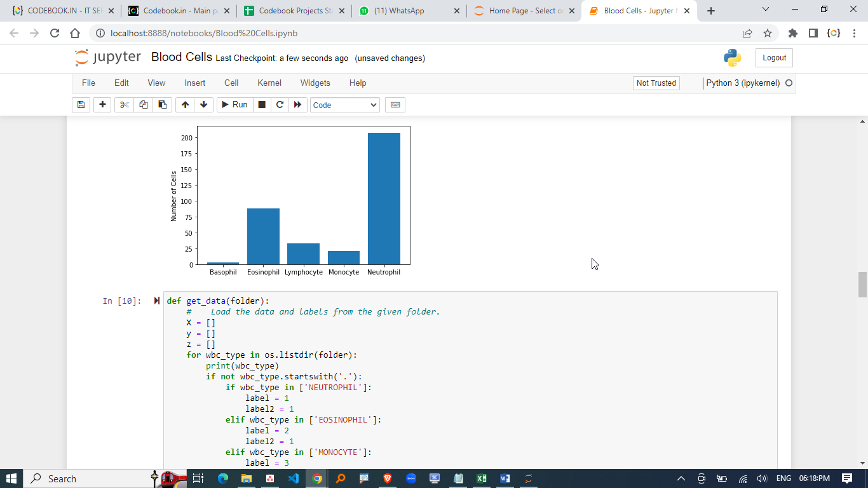Click the Python logo icon
Viewport: 868px width, 488px height.
tap(732, 58)
